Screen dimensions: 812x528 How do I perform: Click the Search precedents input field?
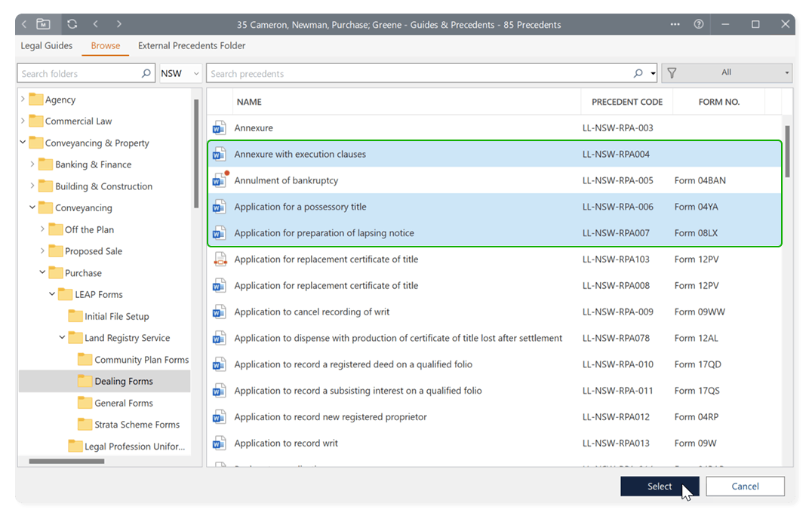point(419,74)
